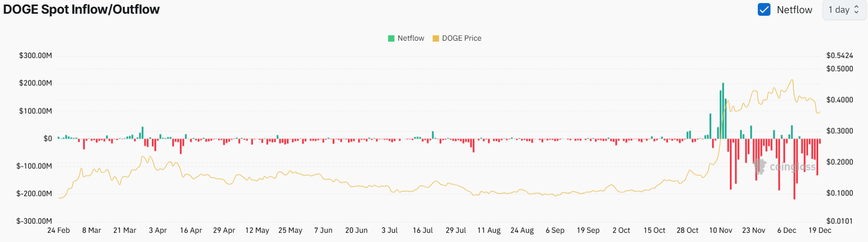
Task: Click the 8 Mar x-axis date label
Action: tap(91, 230)
